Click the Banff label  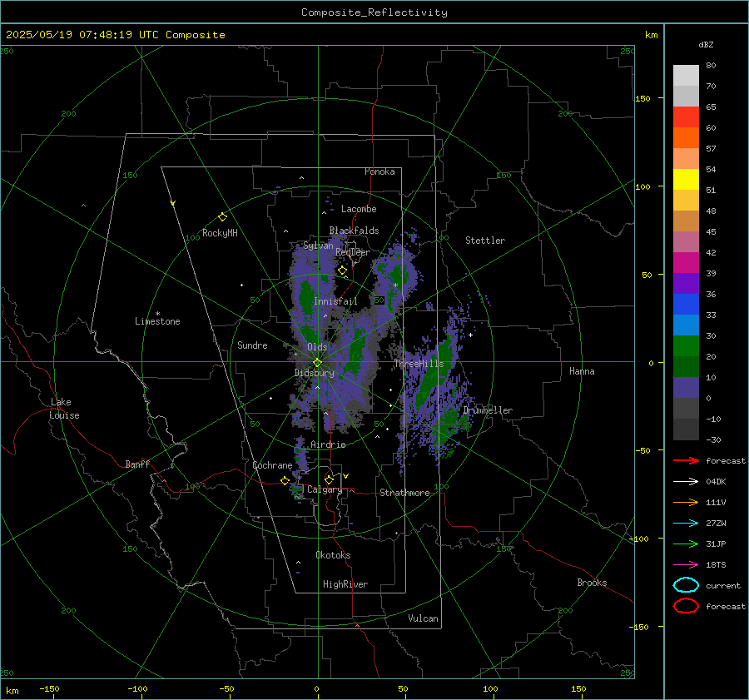pyautogui.click(x=137, y=464)
